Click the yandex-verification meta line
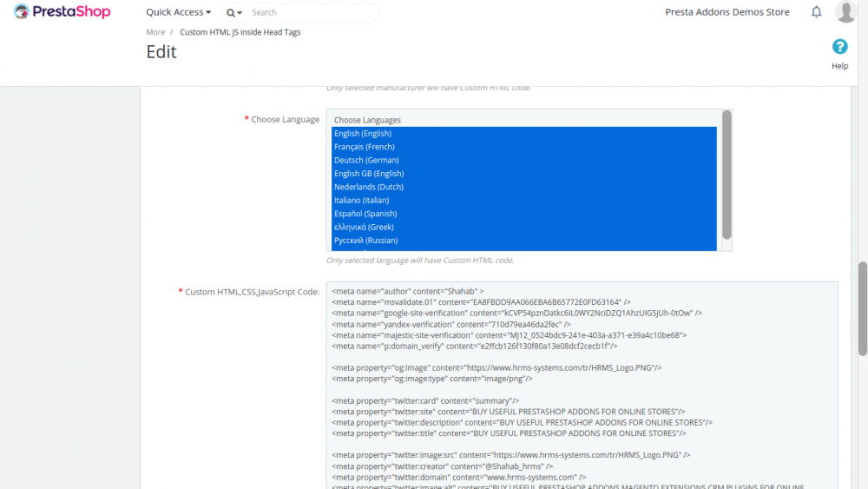Viewport: 868px width, 489px height. (450, 324)
